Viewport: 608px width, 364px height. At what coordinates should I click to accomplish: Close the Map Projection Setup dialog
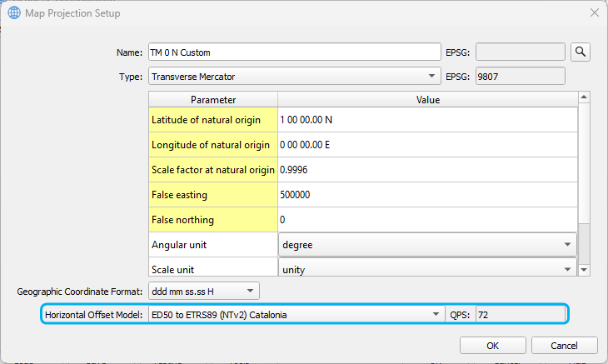pyautogui.click(x=594, y=13)
